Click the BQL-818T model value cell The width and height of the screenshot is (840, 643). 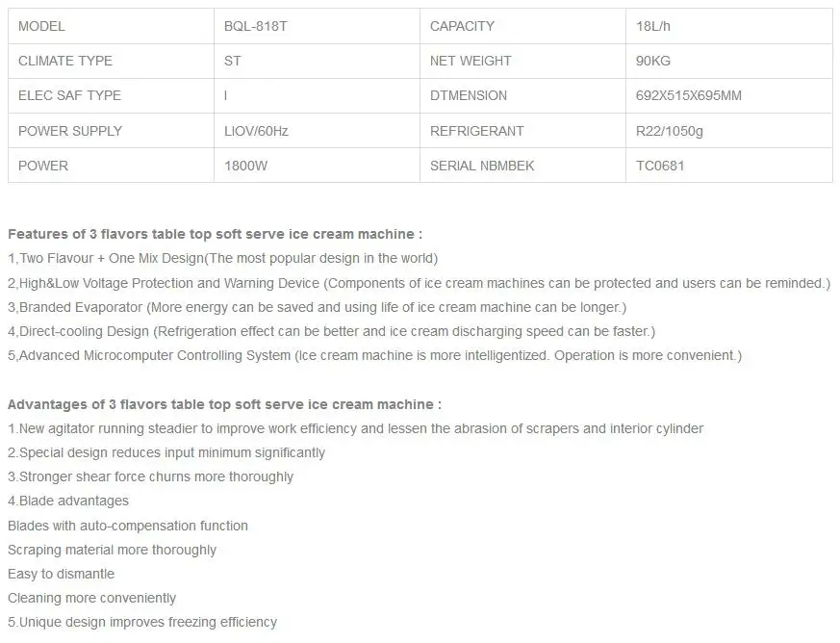(x=317, y=26)
